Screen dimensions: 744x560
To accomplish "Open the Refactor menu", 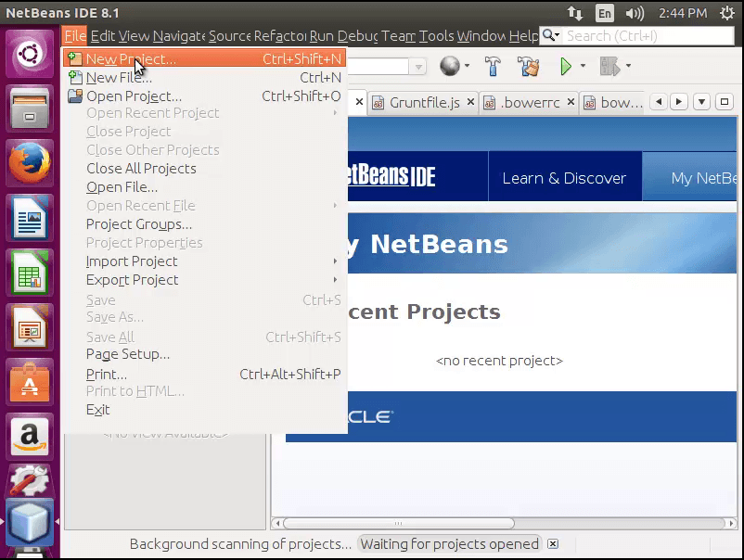I will click(280, 36).
